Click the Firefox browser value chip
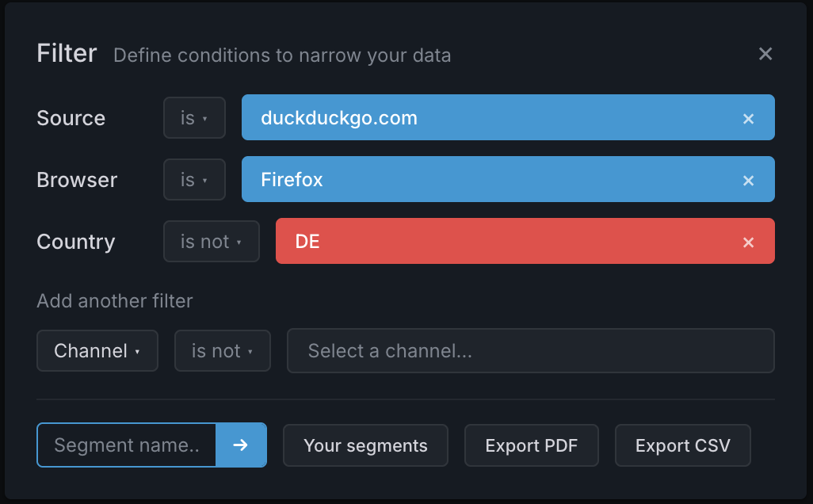Image resolution: width=813 pixels, height=504 pixels. pos(475,180)
